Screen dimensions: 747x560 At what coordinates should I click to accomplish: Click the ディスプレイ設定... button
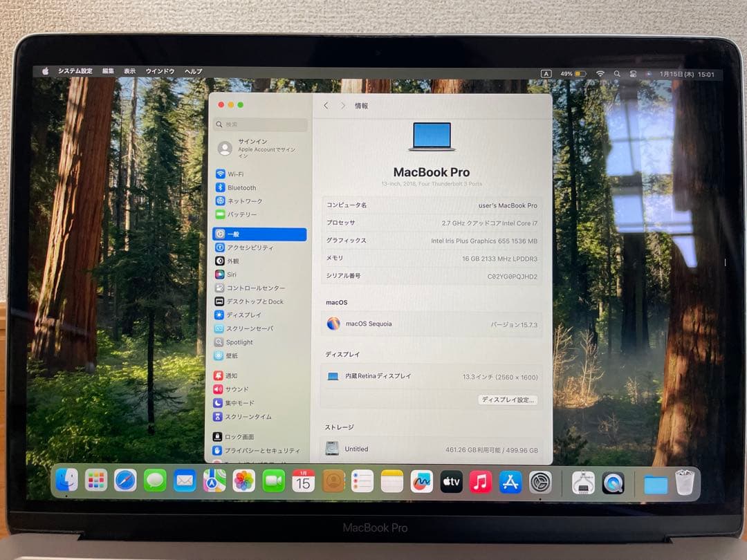click(506, 400)
